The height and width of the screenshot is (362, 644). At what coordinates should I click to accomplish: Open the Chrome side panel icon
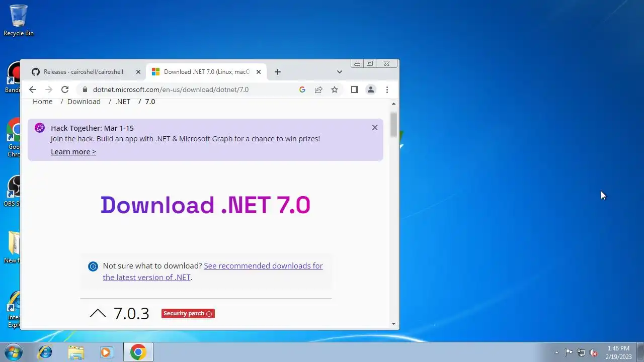(355, 89)
